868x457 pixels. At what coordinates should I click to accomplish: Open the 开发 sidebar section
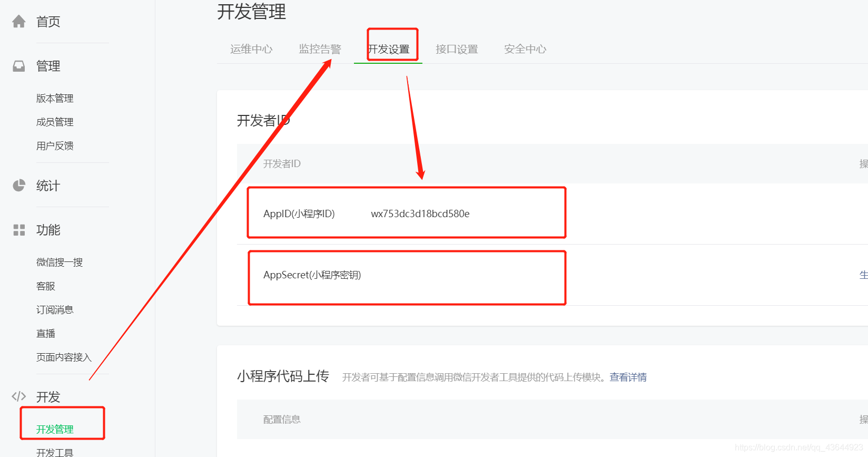(48, 397)
